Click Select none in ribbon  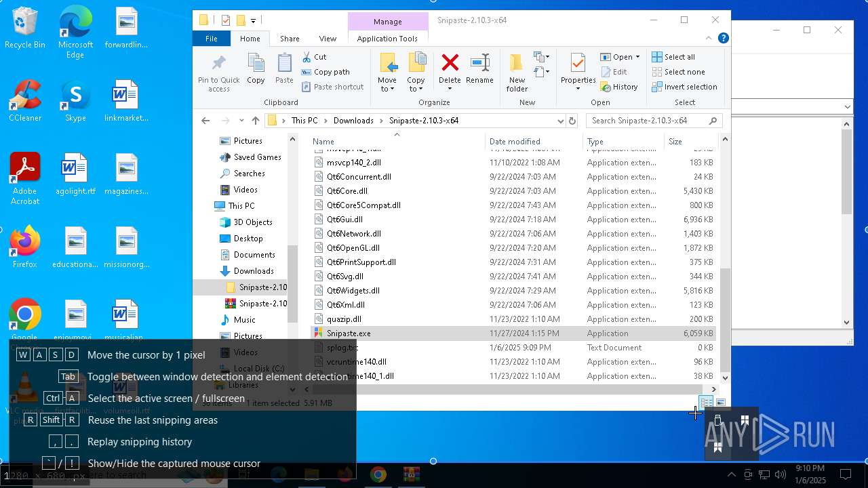click(678, 72)
